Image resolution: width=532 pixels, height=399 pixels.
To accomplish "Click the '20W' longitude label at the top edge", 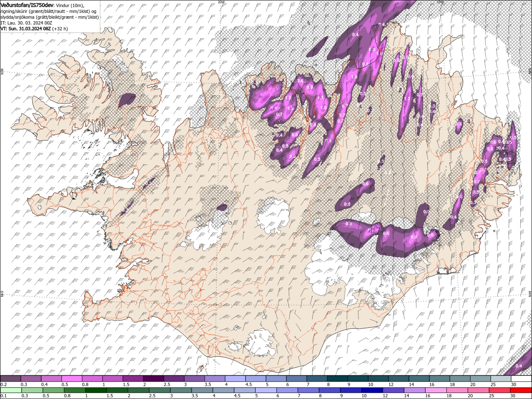I will tap(221, 2).
